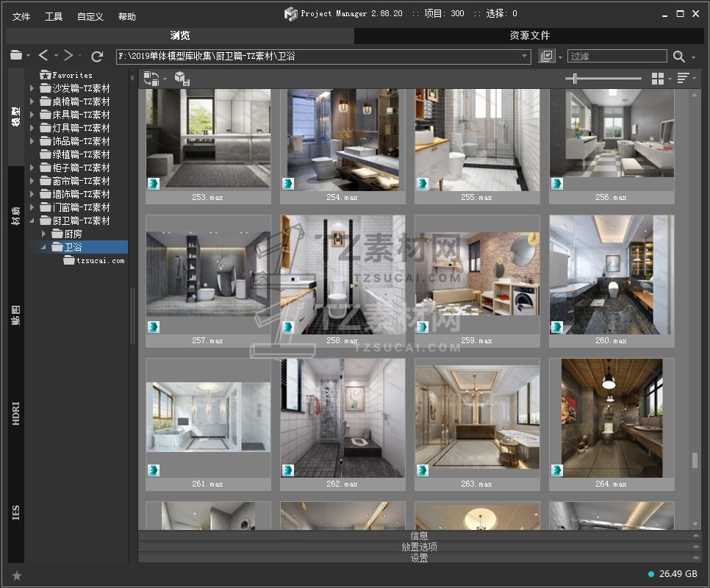
Task: Click the favorites star in status bar
Action: (17, 576)
